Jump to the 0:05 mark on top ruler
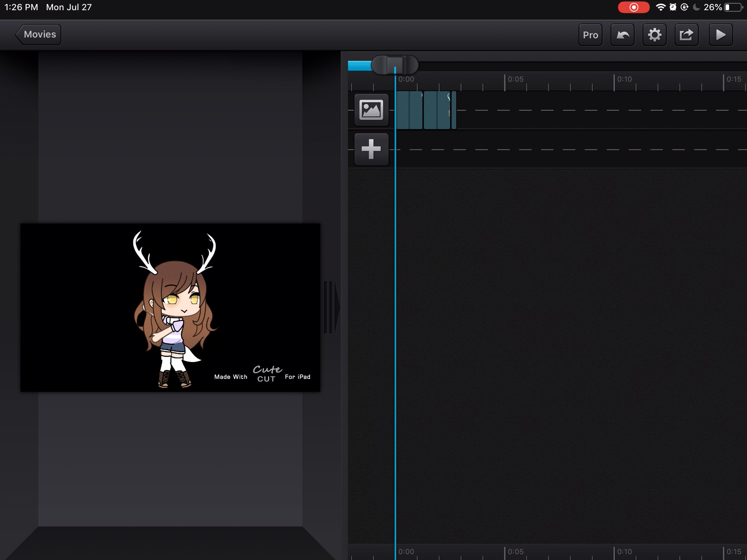This screenshot has height=560, width=747. (x=515, y=79)
